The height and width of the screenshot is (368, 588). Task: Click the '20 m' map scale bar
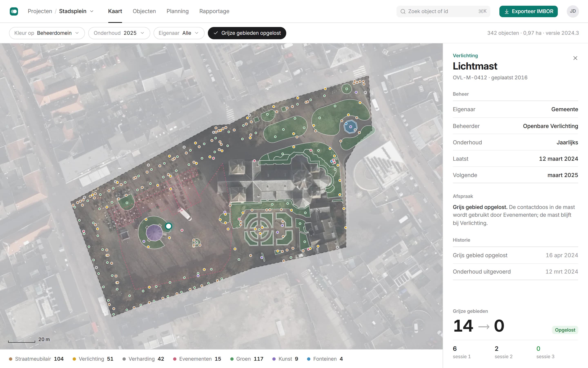(29, 340)
